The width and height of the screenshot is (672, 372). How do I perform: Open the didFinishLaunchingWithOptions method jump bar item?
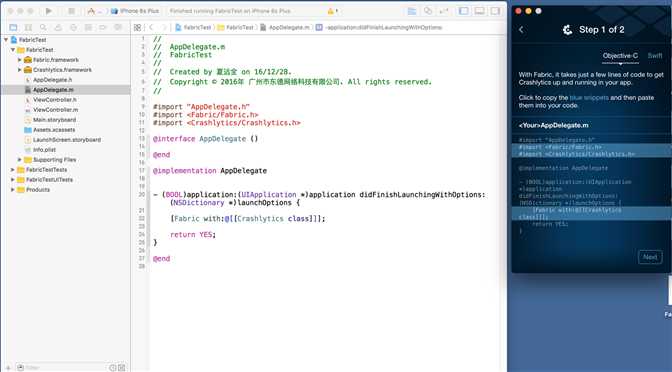[x=379, y=27]
